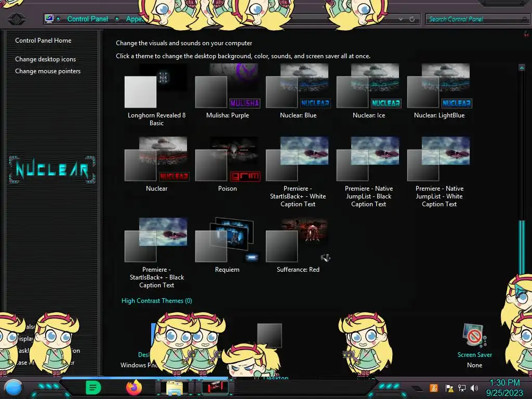This screenshot has width=532, height=399.
Task: Select Premiere Native JumpList White Caption theme
Action: click(440, 172)
